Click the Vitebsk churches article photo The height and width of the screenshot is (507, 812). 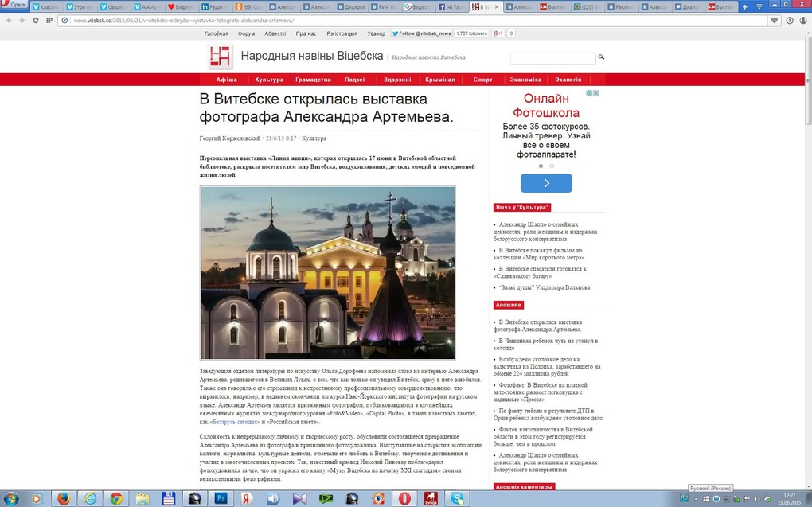327,273
